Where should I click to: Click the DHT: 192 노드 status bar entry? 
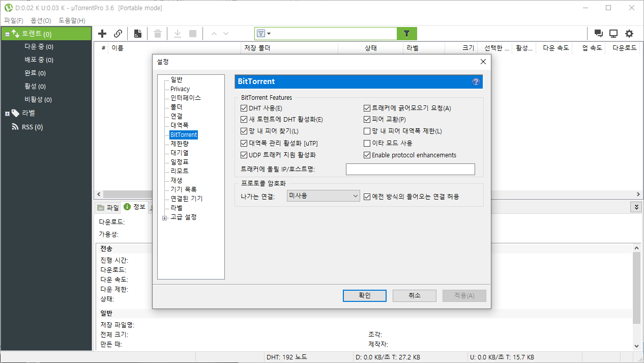[287, 357]
